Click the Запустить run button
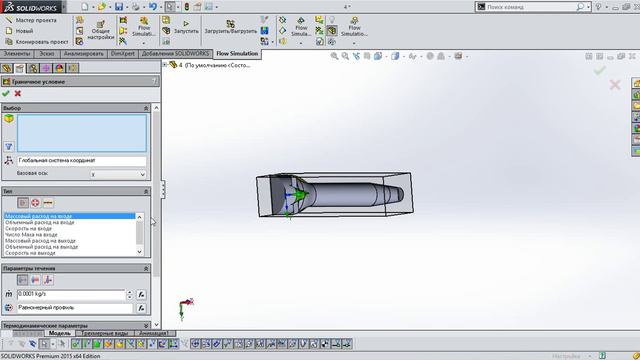Viewport: 640px width, 360px height. (x=186, y=27)
